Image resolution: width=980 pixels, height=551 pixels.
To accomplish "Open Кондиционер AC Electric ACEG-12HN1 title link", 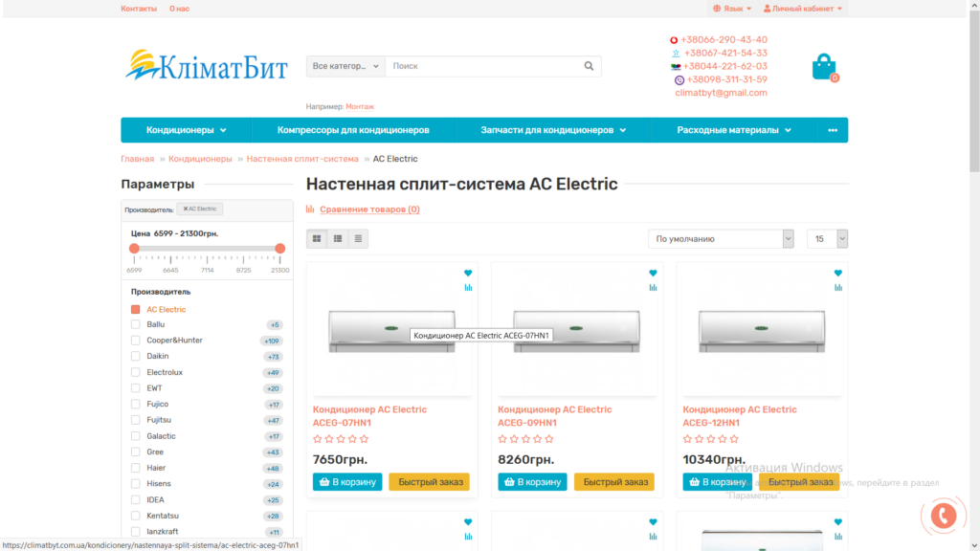I will click(740, 416).
